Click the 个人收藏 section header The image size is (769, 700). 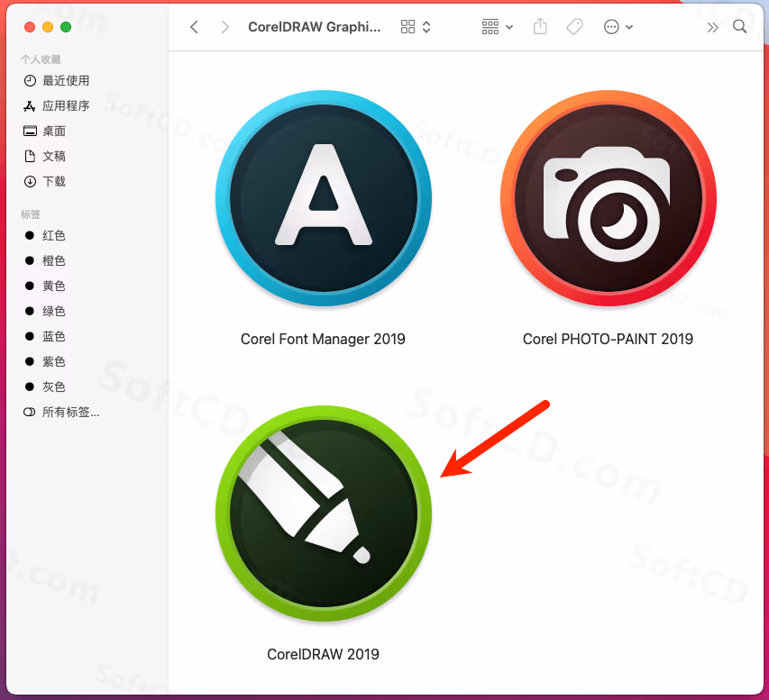[x=41, y=59]
